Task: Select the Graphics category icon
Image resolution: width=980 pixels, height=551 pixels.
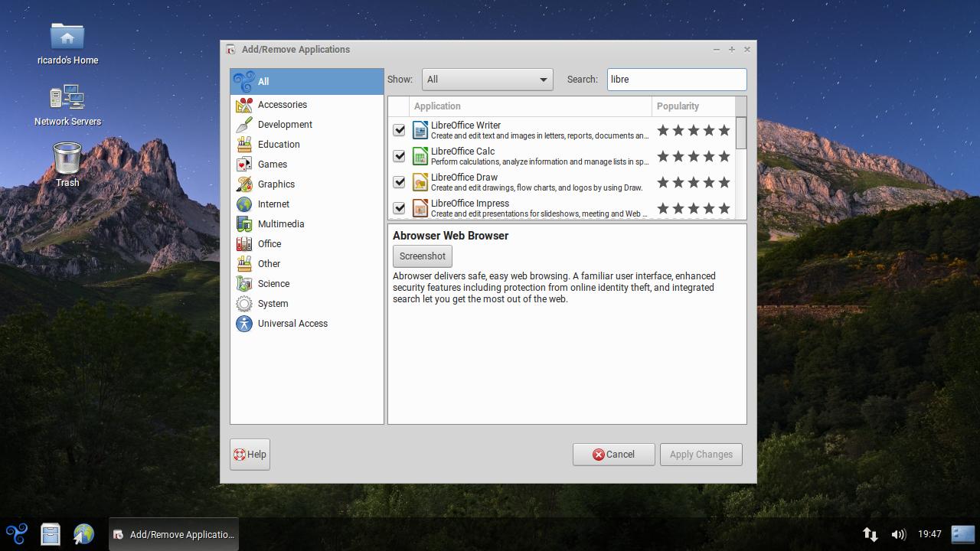Action: pyautogui.click(x=244, y=184)
